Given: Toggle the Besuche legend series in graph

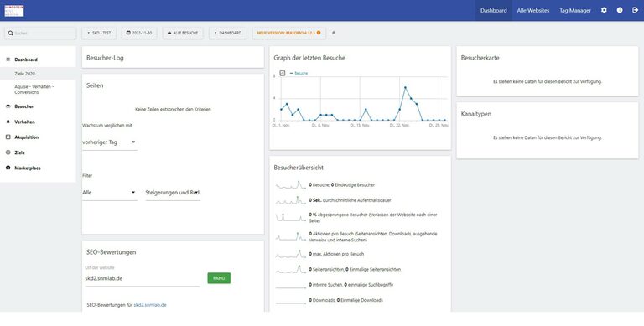Looking at the screenshot, I should (x=299, y=73).
